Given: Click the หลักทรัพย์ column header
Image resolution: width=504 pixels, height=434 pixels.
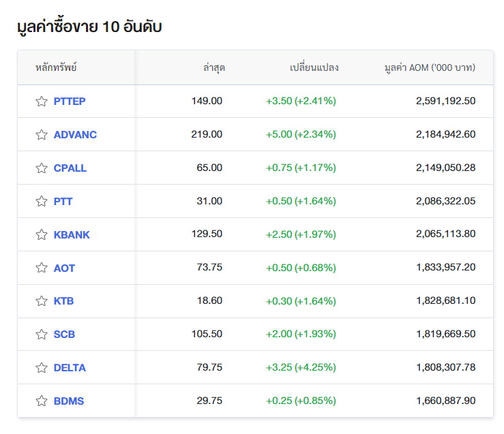Looking at the screenshot, I should (x=56, y=67).
